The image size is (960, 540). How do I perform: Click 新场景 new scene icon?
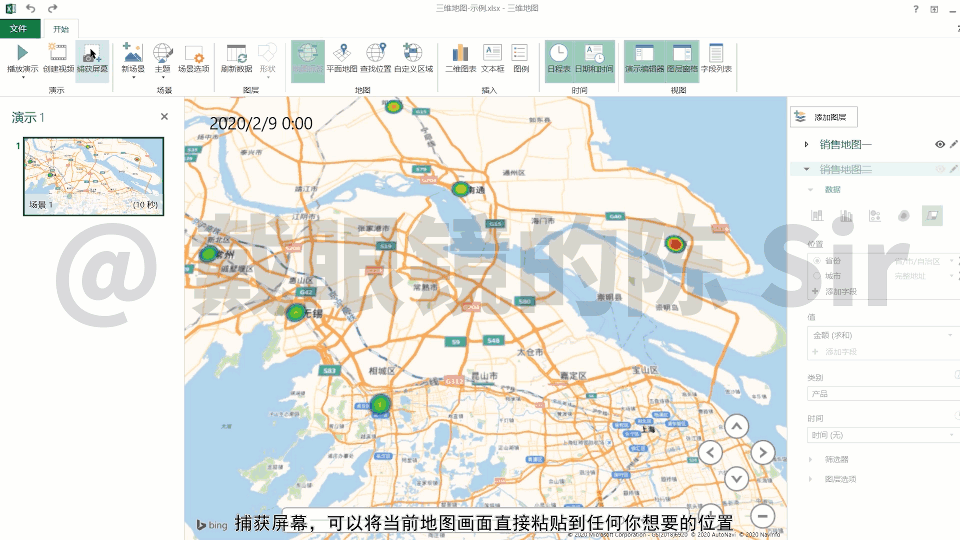pyautogui.click(x=133, y=53)
